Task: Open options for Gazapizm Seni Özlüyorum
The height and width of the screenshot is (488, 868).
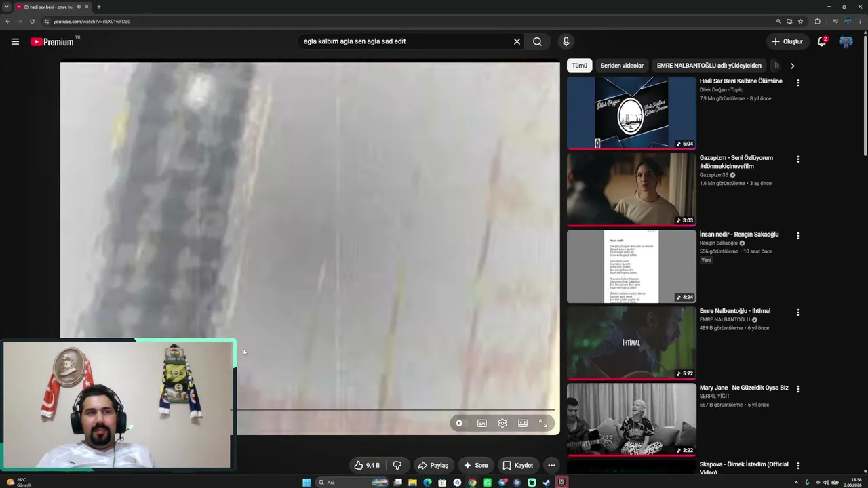Action: [x=797, y=159]
